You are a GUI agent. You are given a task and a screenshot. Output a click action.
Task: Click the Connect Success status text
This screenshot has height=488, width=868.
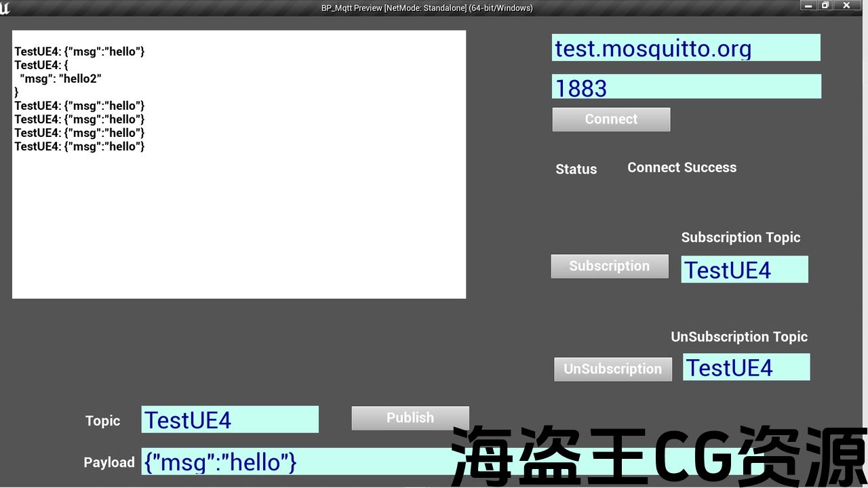point(682,168)
